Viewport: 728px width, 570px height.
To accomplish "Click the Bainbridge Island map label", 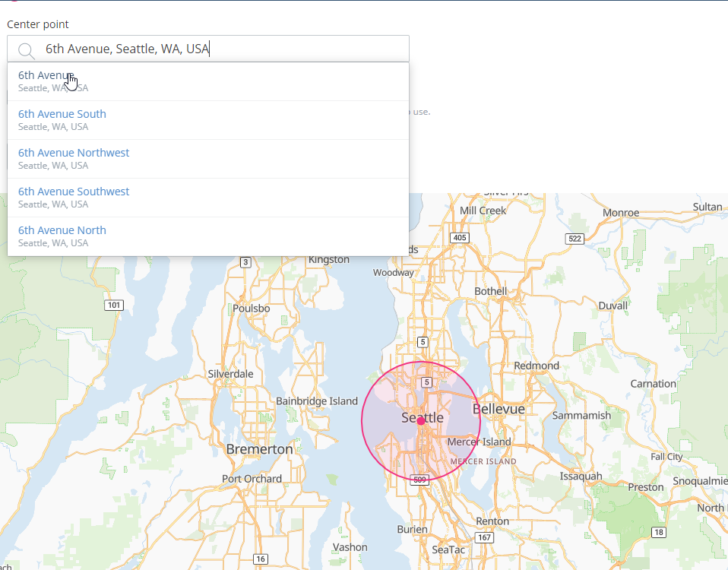I will coord(317,401).
